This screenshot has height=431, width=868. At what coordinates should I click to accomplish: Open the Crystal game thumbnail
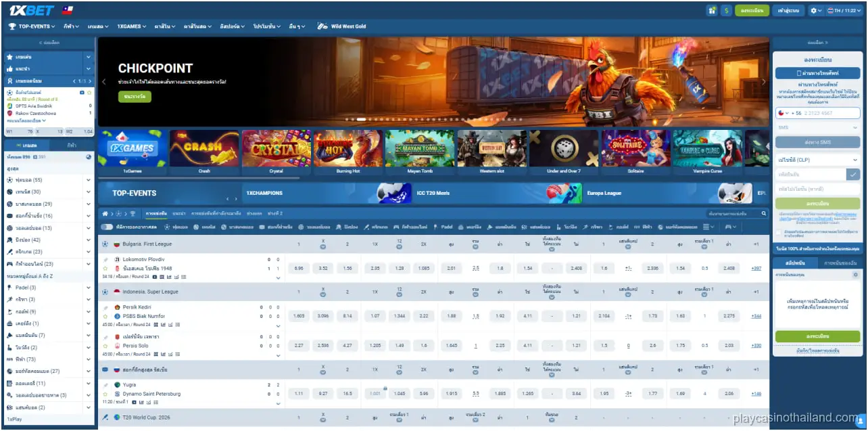coord(276,152)
